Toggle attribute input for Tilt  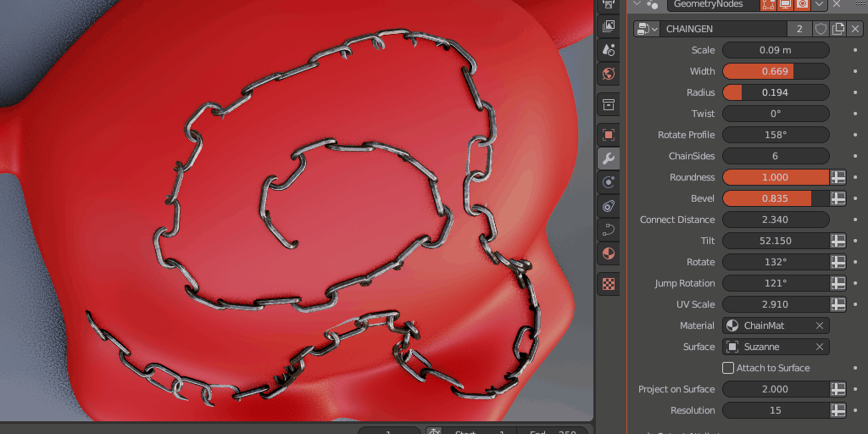click(838, 241)
